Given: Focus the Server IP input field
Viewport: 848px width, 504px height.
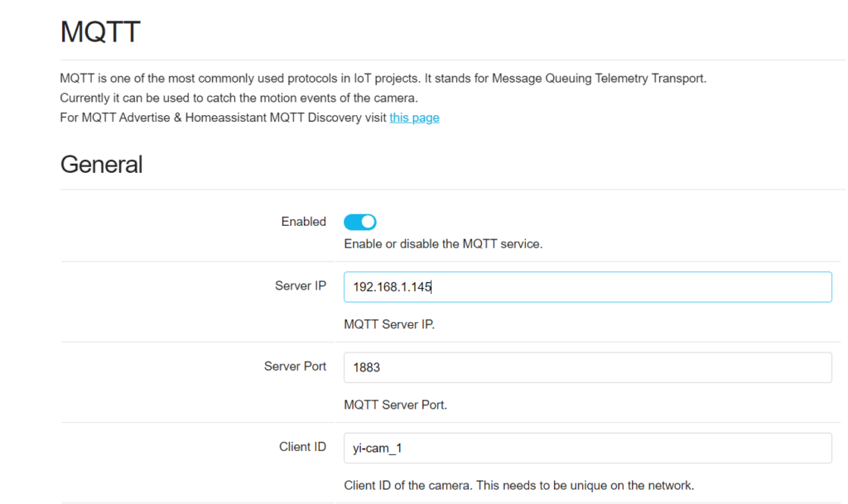Looking at the screenshot, I should [587, 287].
